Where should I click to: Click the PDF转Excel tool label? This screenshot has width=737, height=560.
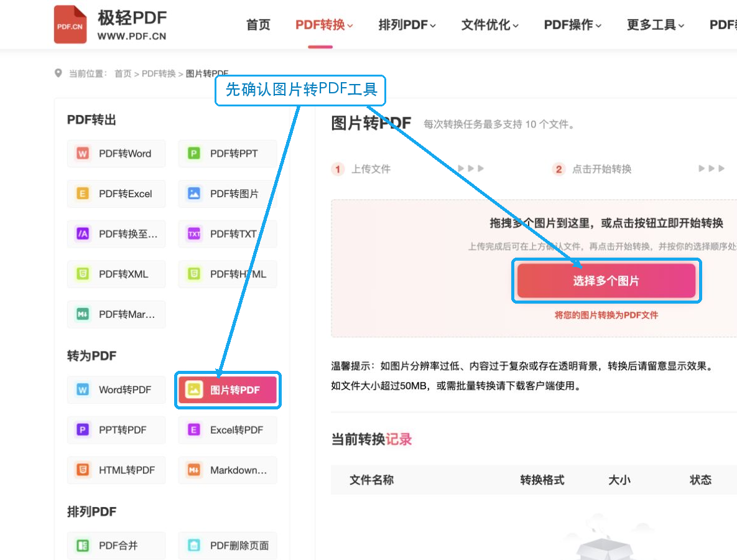(x=126, y=194)
